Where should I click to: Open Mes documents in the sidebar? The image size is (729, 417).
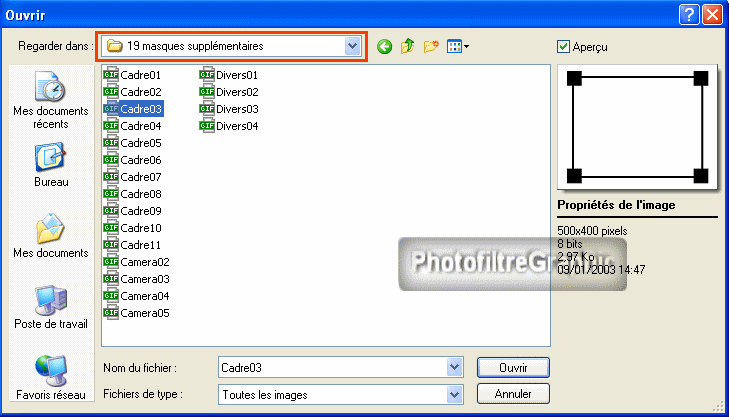click(x=50, y=237)
